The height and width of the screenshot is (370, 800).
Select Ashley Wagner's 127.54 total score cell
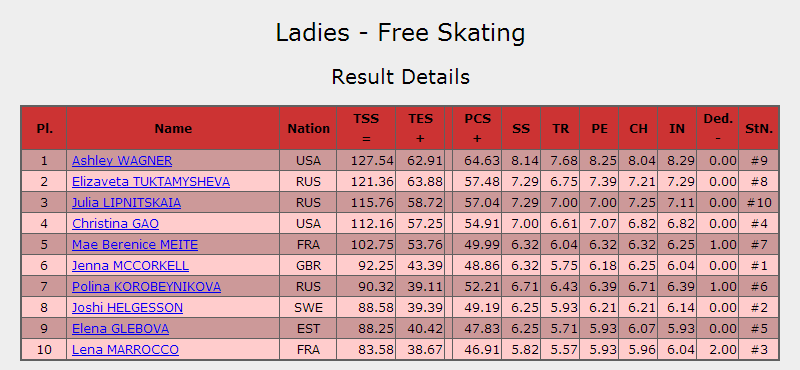click(x=366, y=161)
